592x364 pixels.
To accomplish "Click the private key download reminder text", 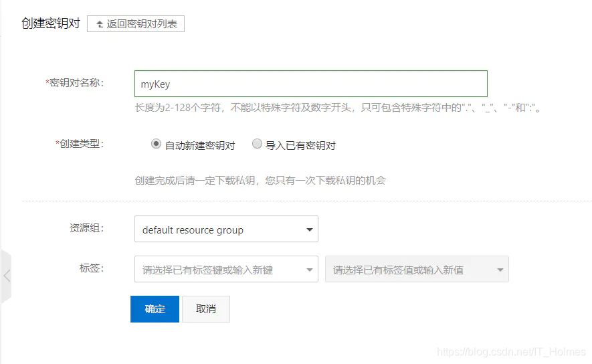I will [260, 181].
